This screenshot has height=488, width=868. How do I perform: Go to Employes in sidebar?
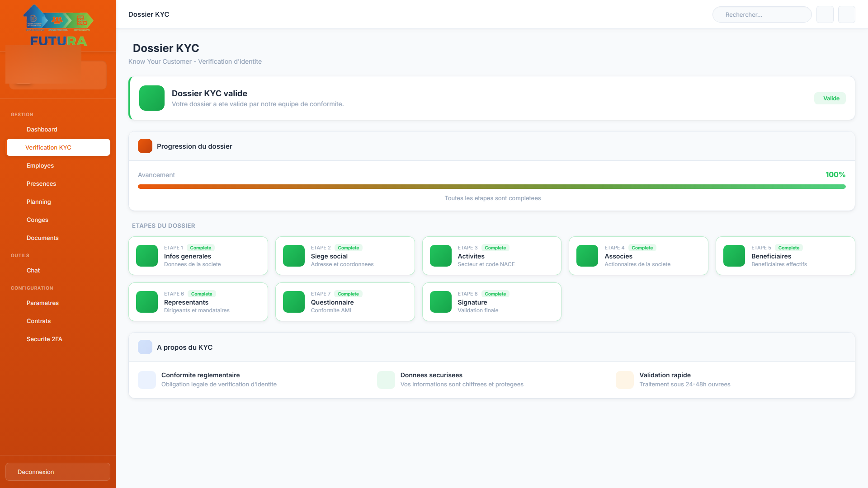click(40, 165)
